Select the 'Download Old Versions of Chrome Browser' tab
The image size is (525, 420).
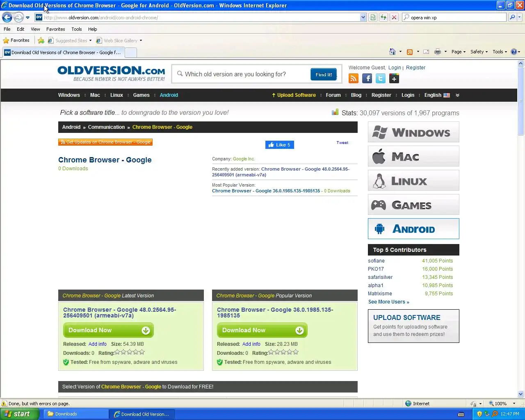(63, 52)
